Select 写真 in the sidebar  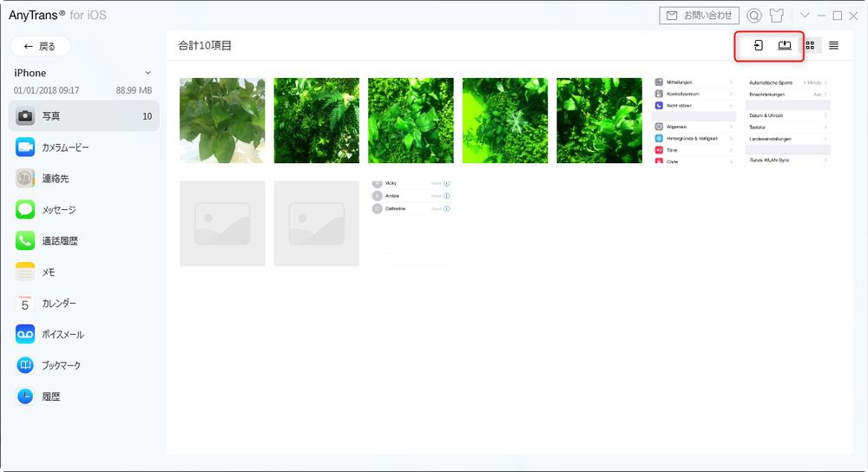click(83, 116)
